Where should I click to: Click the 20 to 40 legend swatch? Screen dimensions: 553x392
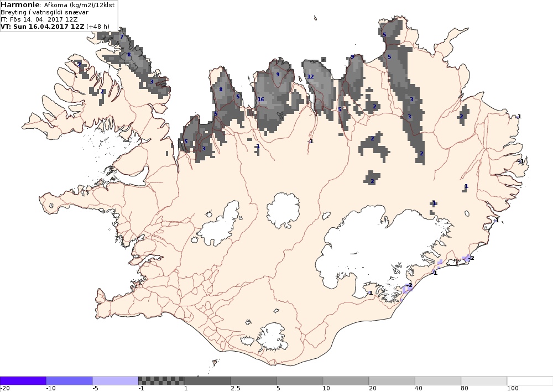(x=392, y=381)
